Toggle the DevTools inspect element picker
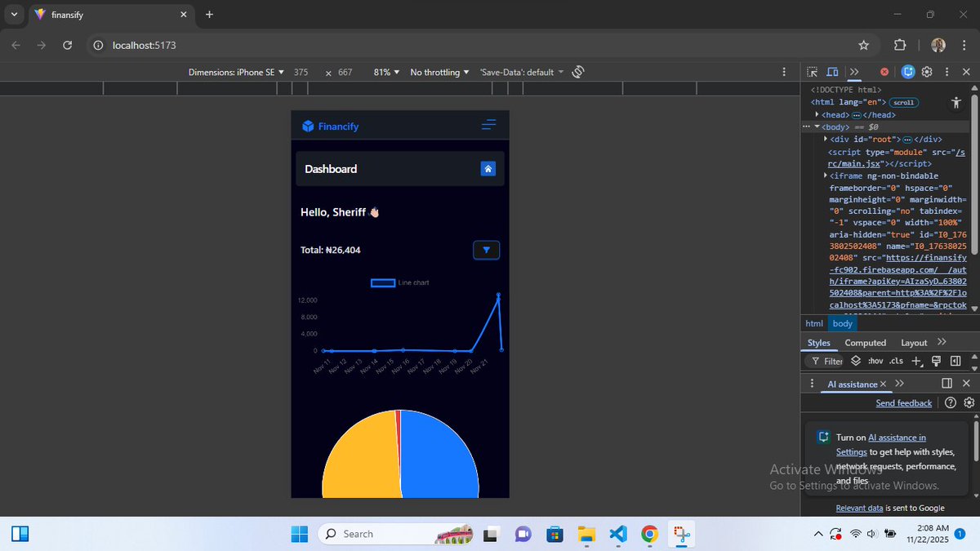Image resolution: width=980 pixels, height=551 pixels. [x=812, y=72]
